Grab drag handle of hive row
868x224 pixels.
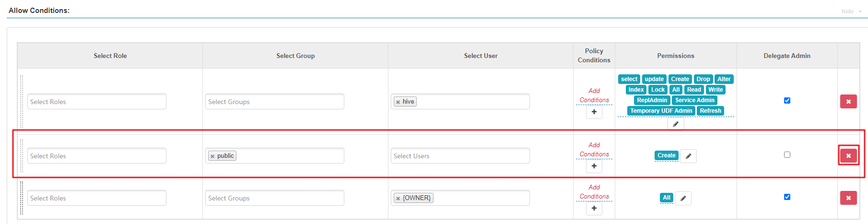point(22,101)
